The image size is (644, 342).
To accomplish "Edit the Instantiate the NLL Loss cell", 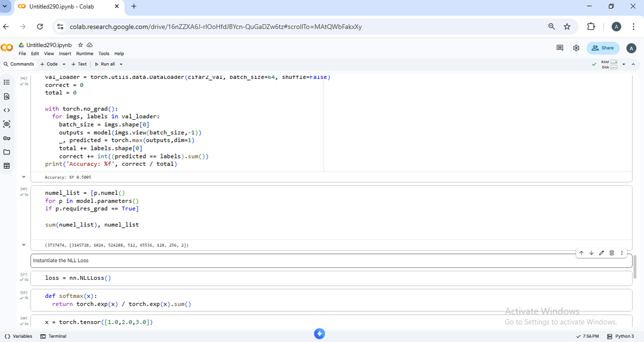I will pos(601,253).
